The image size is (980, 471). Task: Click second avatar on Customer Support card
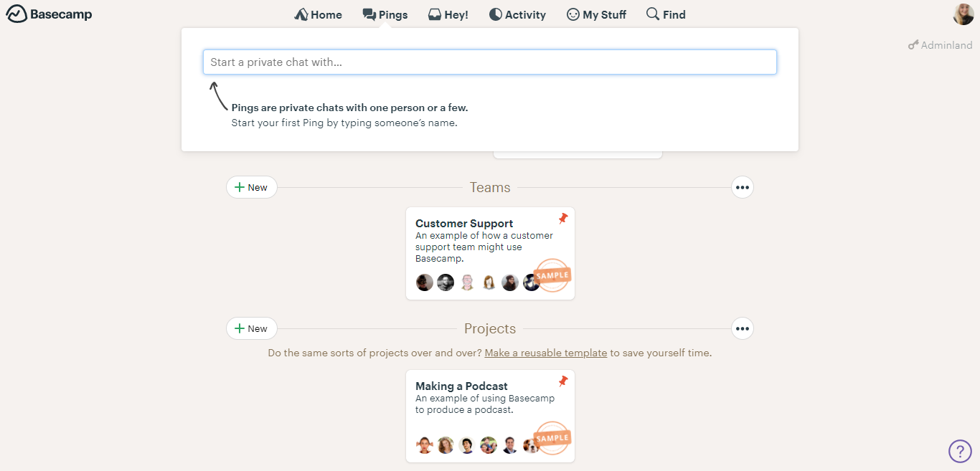(x=446, y=282)
